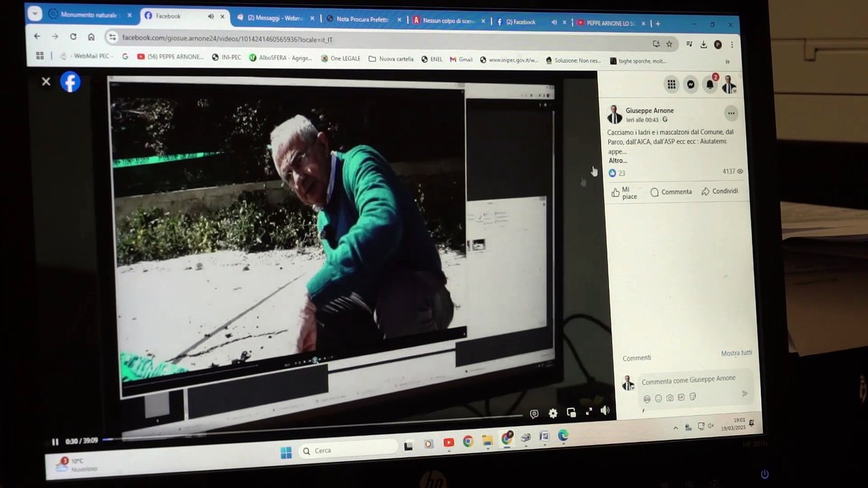Open Chrome apps grid in bookmarks bar
Viewport: 868px width, 488px height.
click(x=40, y=56)
